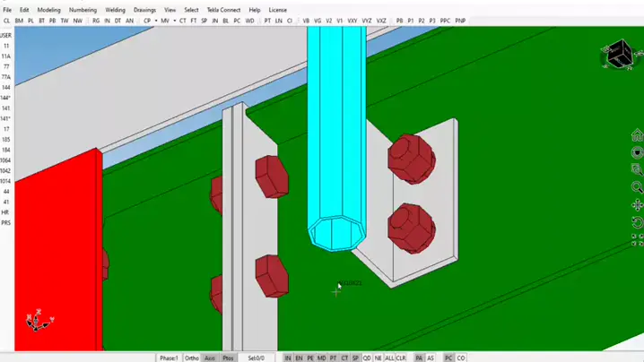
Task: Toggle the Auto snap setting
Action: coord(210,358)
